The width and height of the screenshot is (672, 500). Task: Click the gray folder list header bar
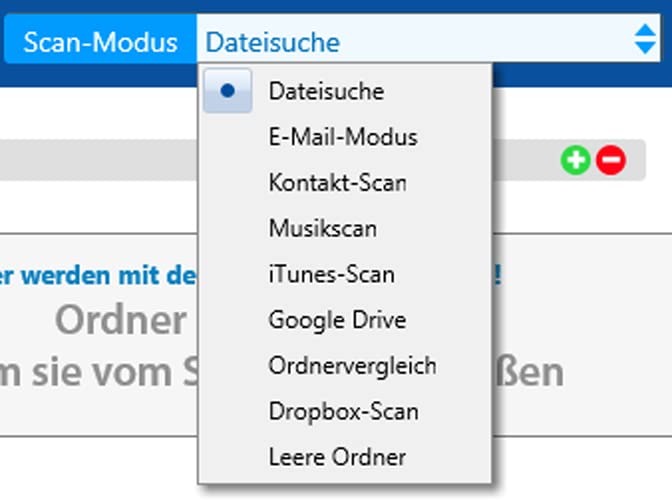pos(100,160)
